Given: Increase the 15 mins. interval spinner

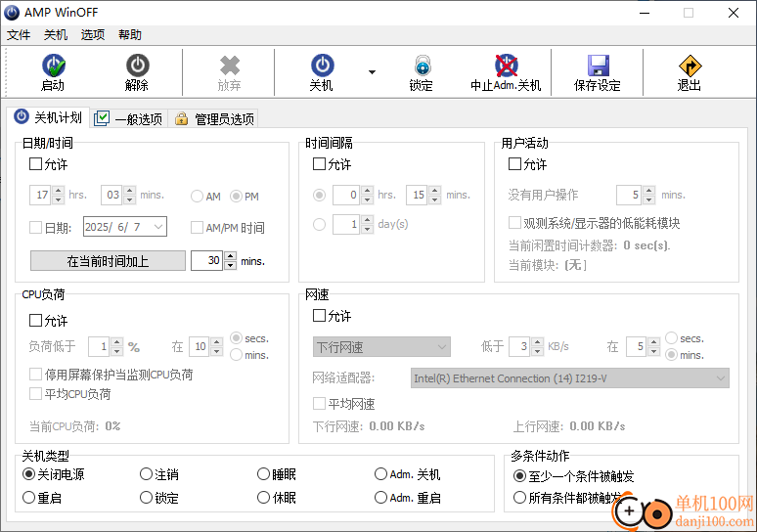Looking at the screenshot, I should pos(435,191).
